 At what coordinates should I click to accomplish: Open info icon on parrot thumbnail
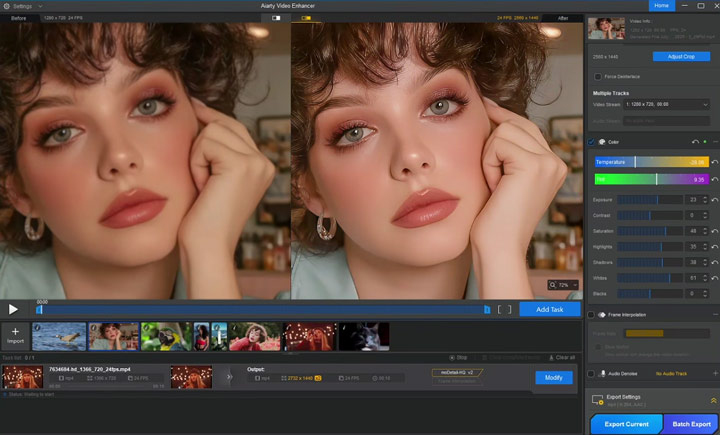tap(146, 328)
